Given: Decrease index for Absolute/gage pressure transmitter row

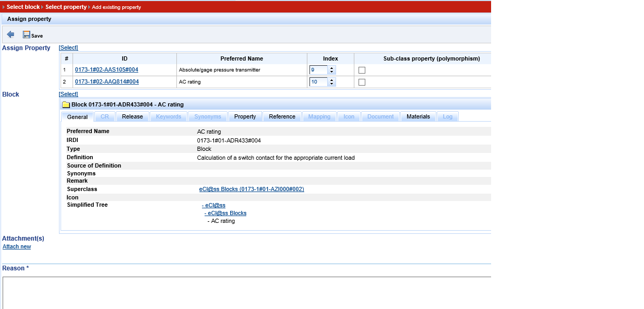Looking at the screenshot, I should pyautogui.click(x=332, y=72).
